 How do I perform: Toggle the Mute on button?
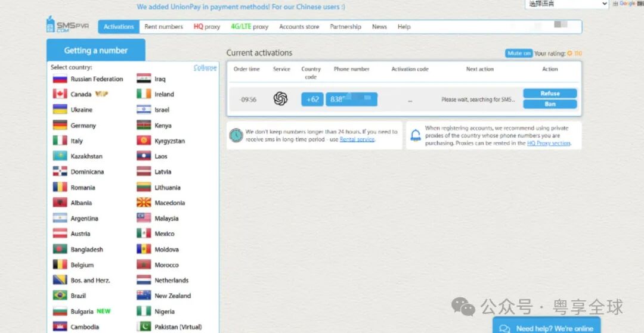[x=519, y=53]
